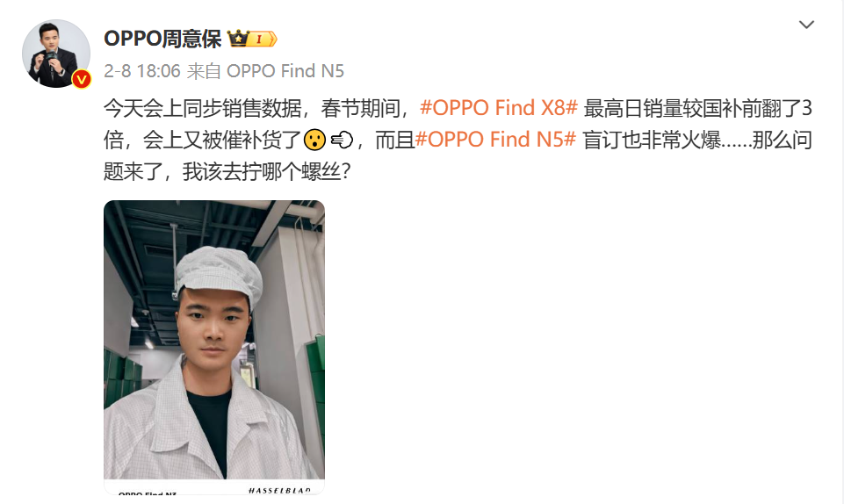Click the crown membership badge icon
Image resolution: width=844 pixels, height=504 pixels.
238,39
